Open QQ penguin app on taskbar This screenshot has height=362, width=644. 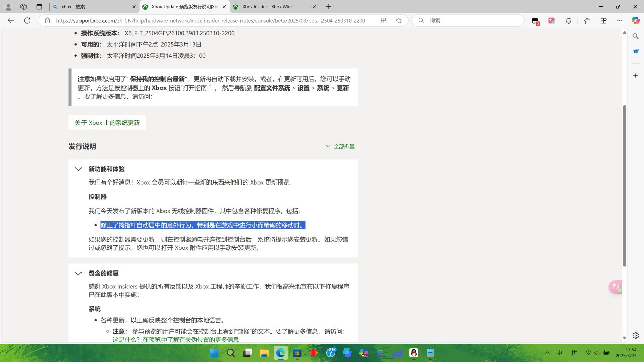pos(414,353)
